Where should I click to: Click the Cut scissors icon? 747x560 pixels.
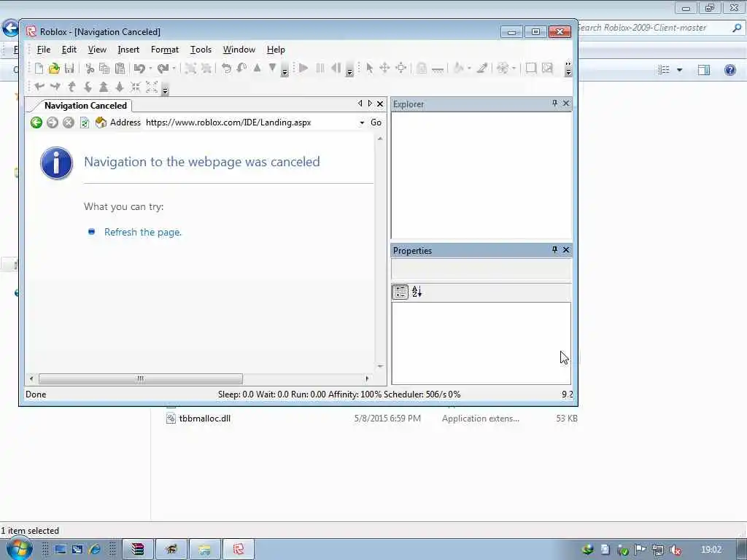(x=89, y=69)
